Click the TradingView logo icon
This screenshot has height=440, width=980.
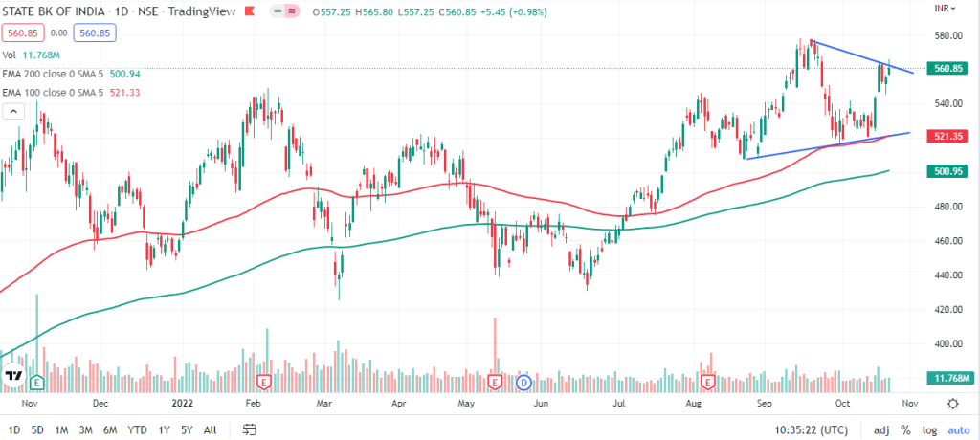[x=13, y=375]
